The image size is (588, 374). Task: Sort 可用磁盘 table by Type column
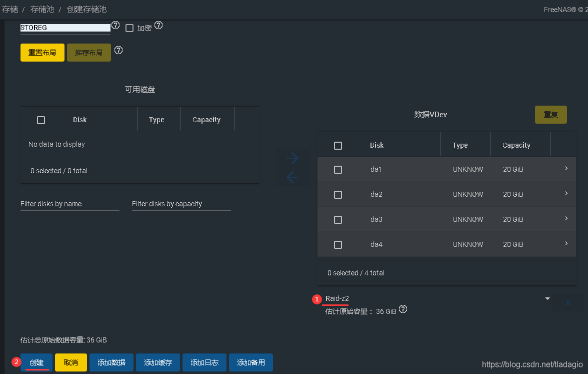tap(156, 120)
